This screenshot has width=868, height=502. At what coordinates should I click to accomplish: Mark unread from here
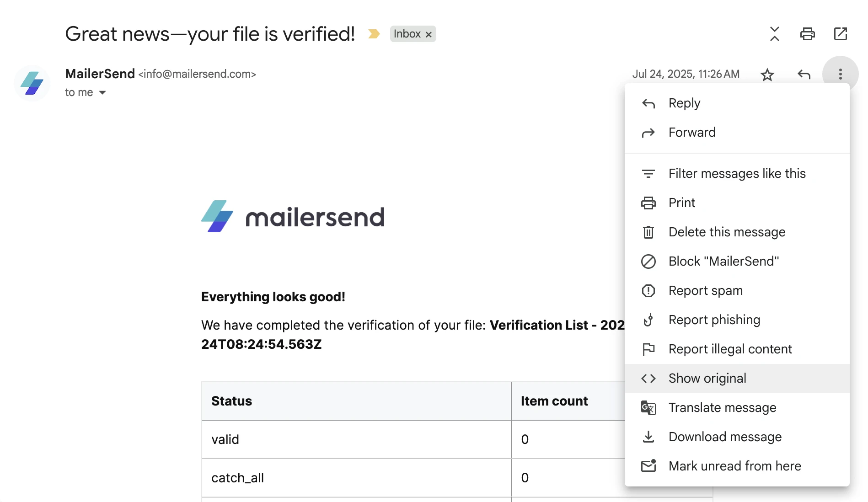(734, 466)
